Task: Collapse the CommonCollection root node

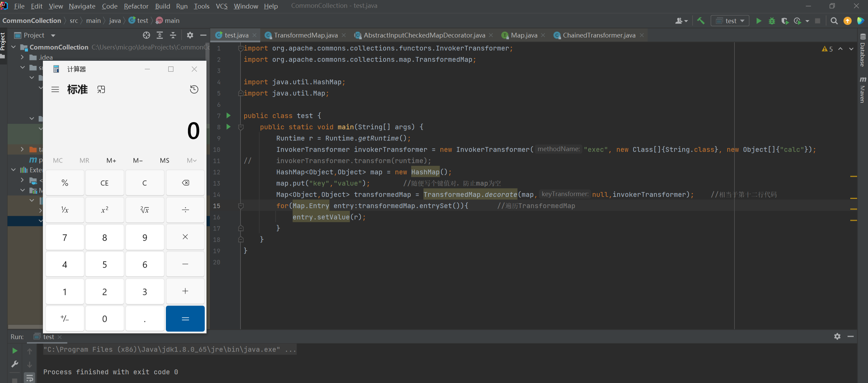Action: [14, 47]
